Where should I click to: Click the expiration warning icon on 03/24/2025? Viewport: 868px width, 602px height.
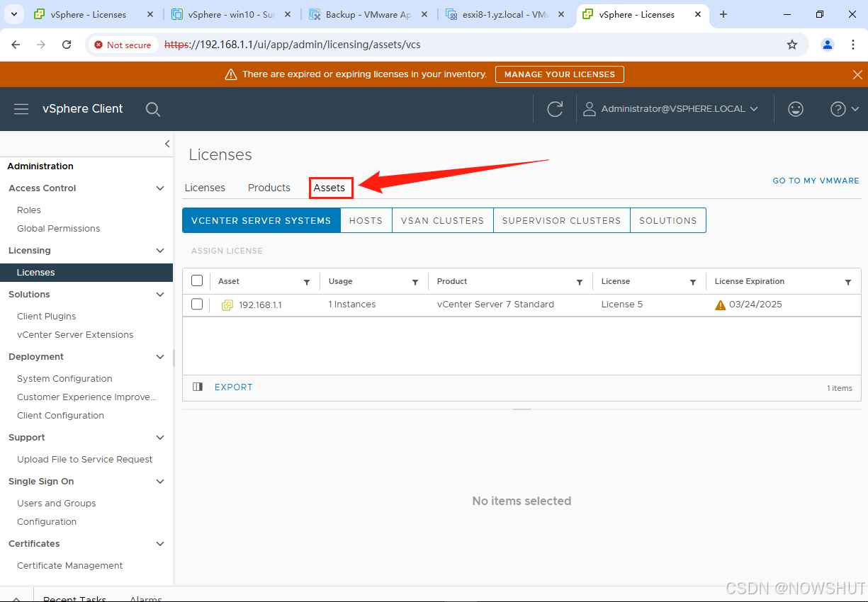pos(721,305)
